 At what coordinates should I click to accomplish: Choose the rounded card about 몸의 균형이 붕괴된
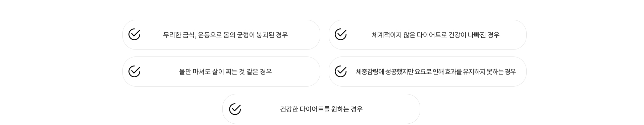click(221, 35)
